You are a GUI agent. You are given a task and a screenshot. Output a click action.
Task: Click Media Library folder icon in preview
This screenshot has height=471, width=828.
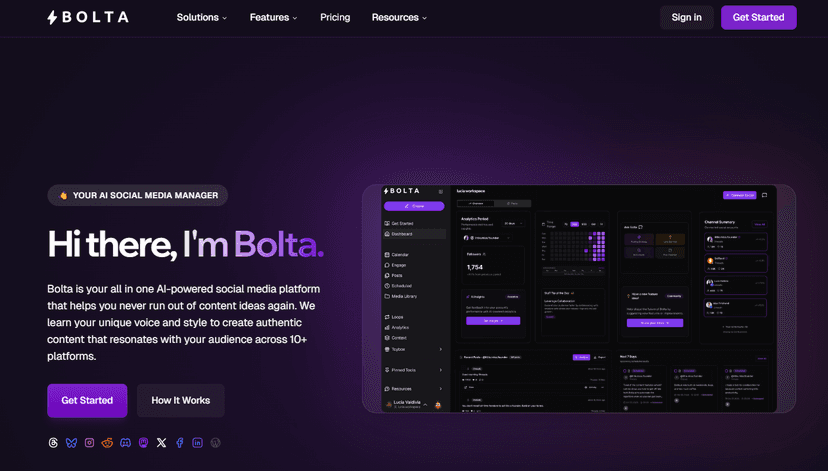(387, 296)
